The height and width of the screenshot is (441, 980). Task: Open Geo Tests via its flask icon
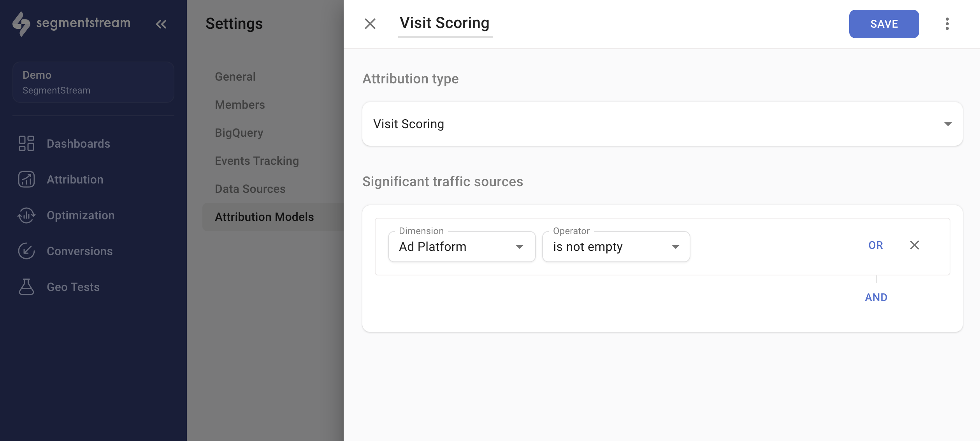pos(26,287)
